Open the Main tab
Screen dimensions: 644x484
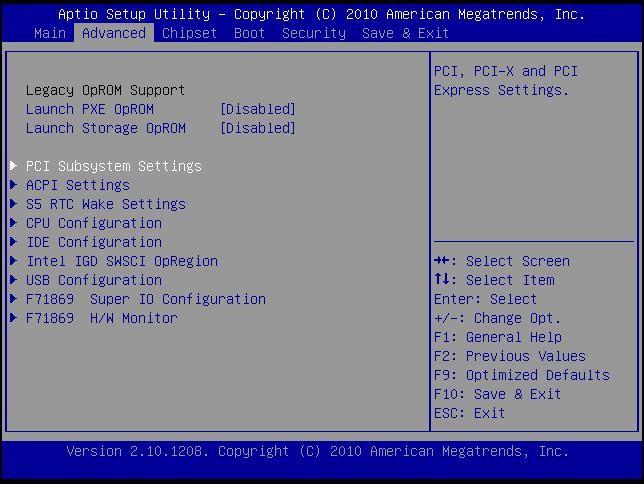tap(49, 33)
